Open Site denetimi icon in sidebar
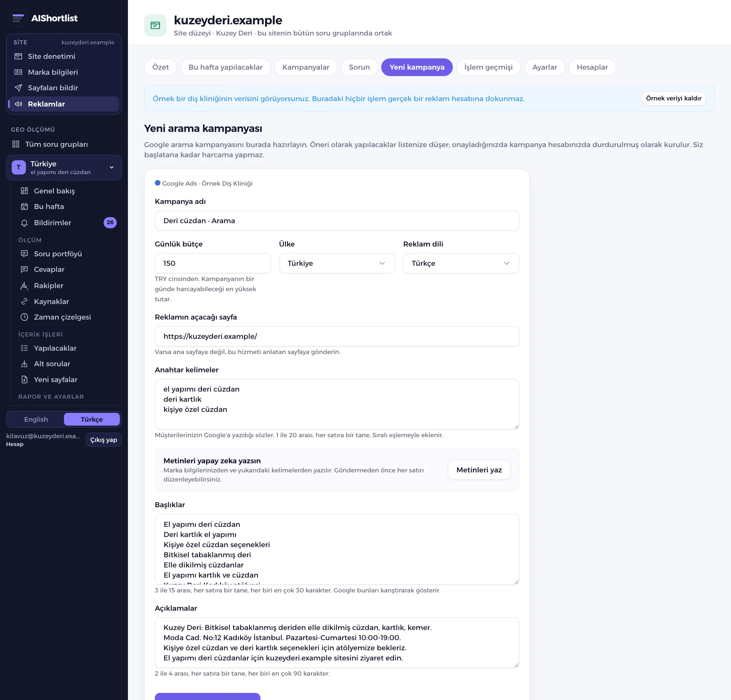 (18, 56)
